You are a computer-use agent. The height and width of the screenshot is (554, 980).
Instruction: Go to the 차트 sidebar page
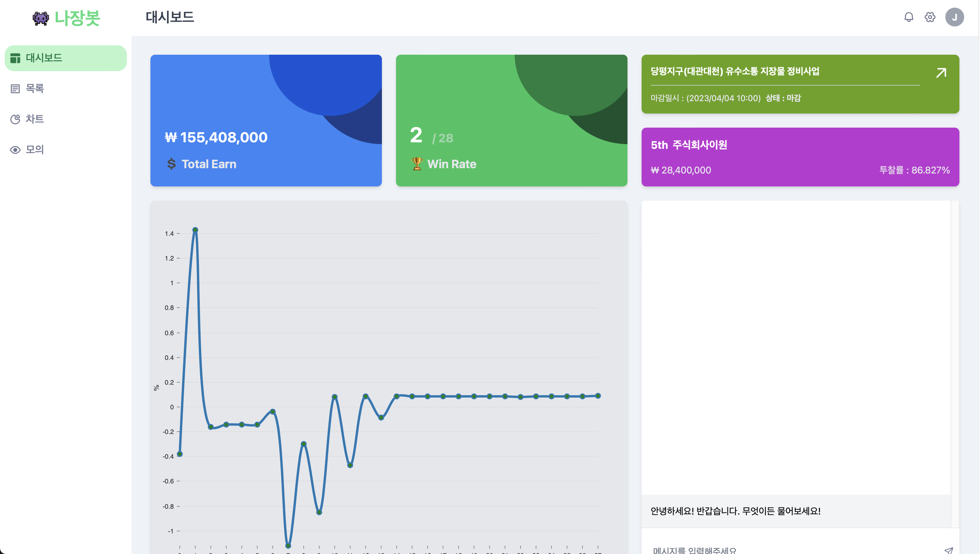tap(34, 119)
